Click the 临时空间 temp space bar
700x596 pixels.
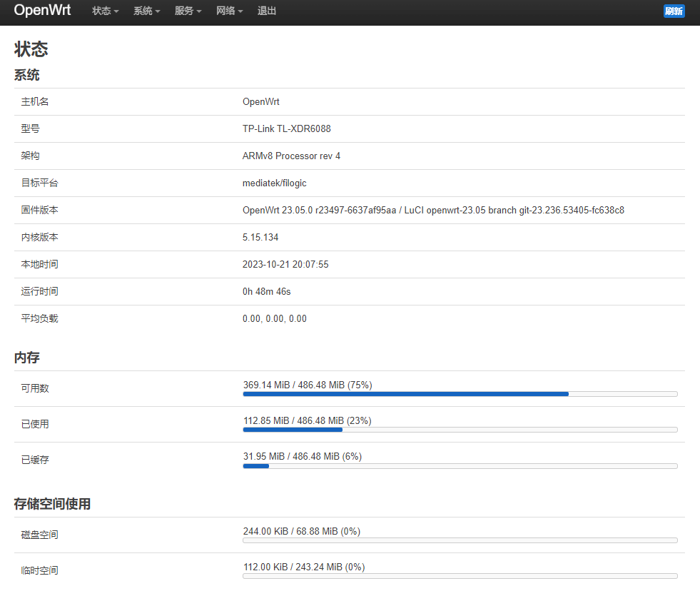pos(460,576)
